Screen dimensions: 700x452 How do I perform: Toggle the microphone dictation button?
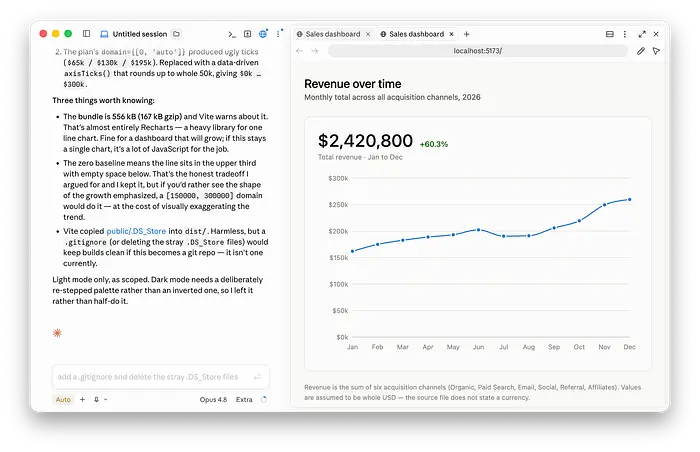pyautogui.click(x=96, y=399)
